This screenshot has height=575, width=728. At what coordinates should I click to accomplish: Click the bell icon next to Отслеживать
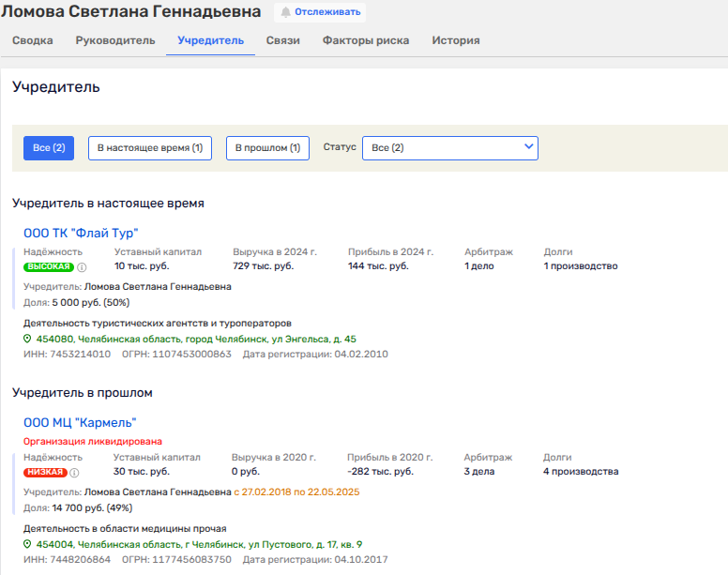[285, 12]
